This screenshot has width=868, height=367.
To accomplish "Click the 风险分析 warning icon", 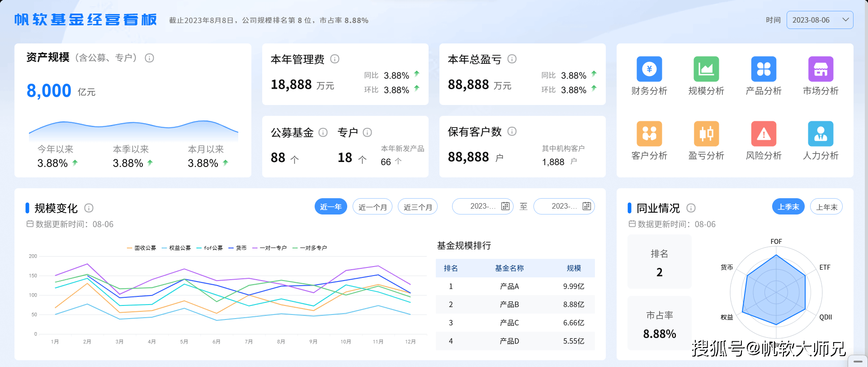I will point(764,134).
